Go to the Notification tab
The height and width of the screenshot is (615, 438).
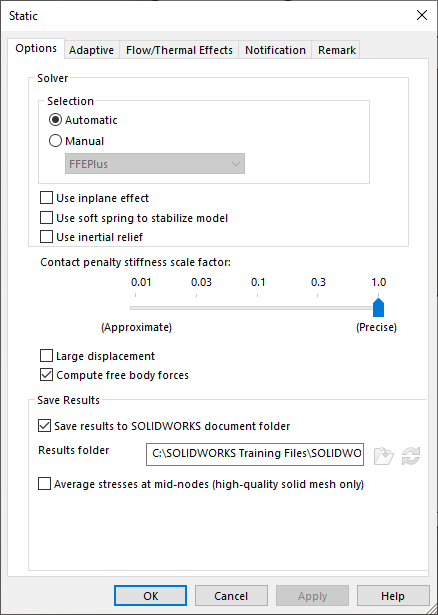(275, 50)
